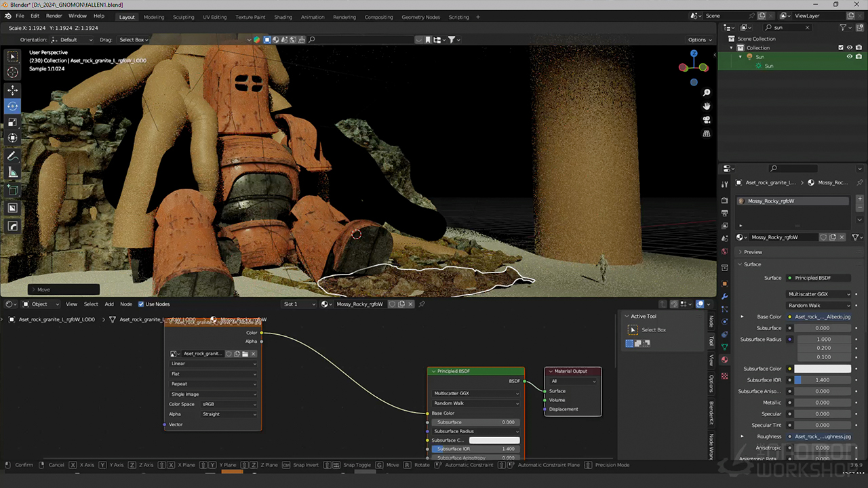Expand the Preview panel in material properties
Image resolution: width=868 pixels, height=488 pixels.
click(x=753, y=252)
